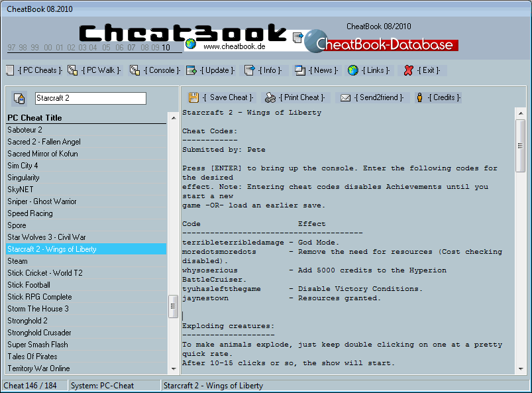Select Stick Football entry
This screenshot has width=532, height=393.
[x=87, y=285]
